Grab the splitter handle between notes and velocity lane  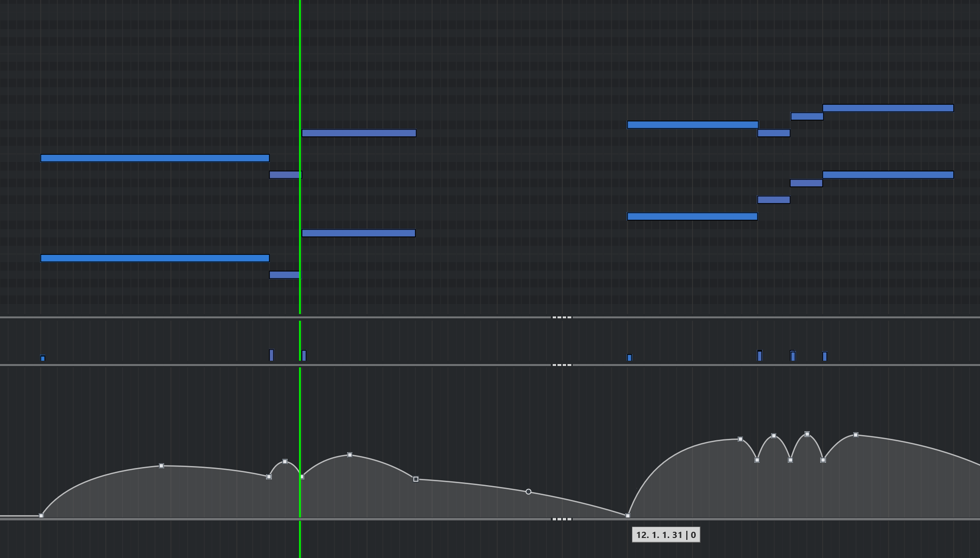(562, 317)
